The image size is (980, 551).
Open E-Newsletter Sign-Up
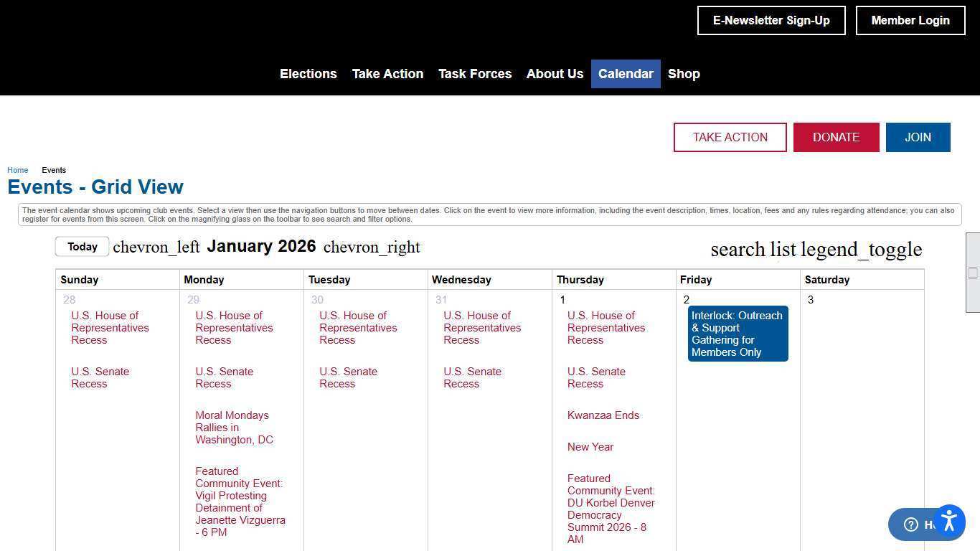[771, 21]
